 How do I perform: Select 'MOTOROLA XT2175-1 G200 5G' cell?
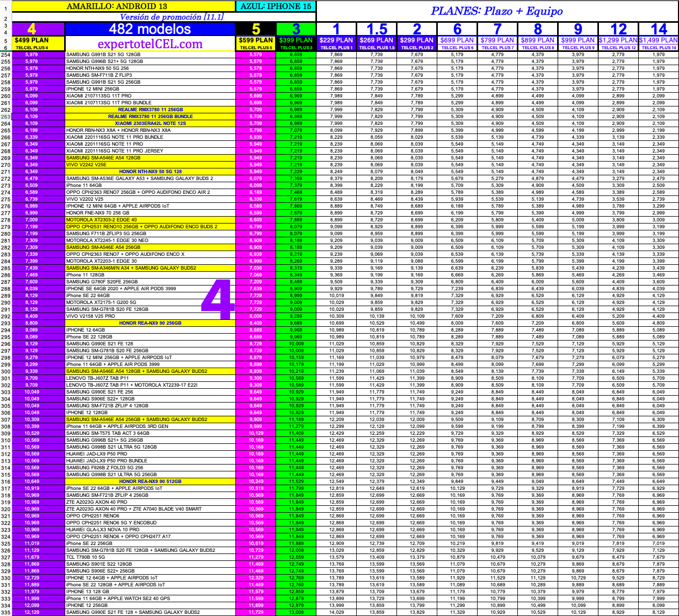click(x=150, y=302)
